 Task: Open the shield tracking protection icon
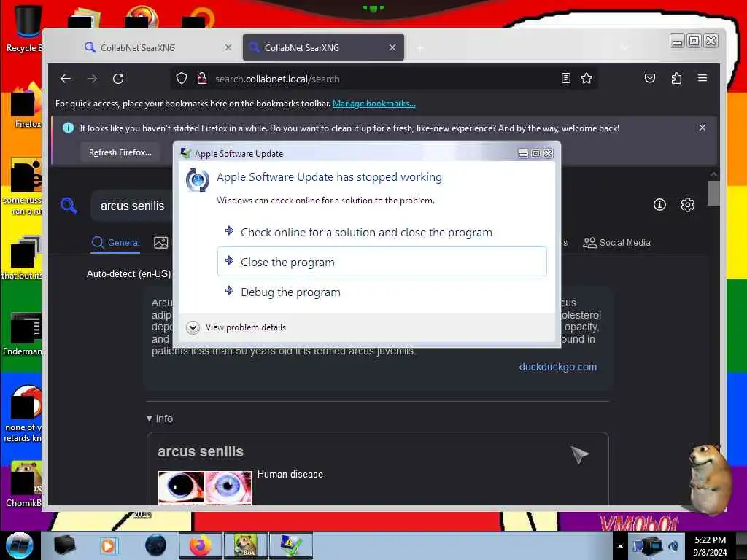(182, 78)
